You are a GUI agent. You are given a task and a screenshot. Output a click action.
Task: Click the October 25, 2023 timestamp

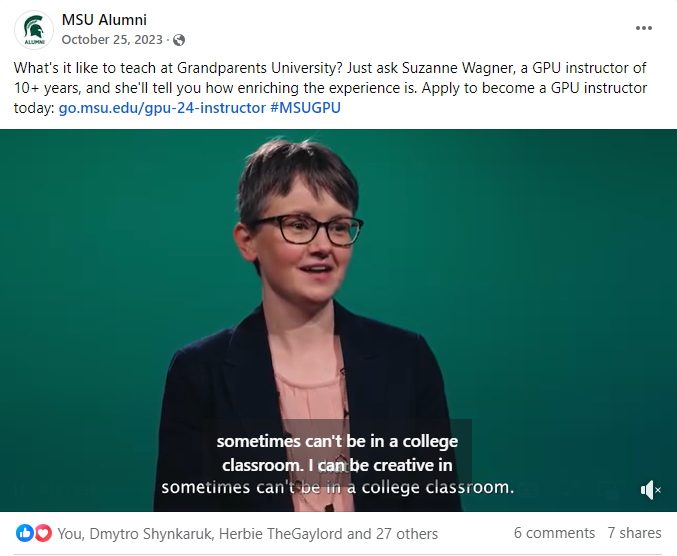114,40
